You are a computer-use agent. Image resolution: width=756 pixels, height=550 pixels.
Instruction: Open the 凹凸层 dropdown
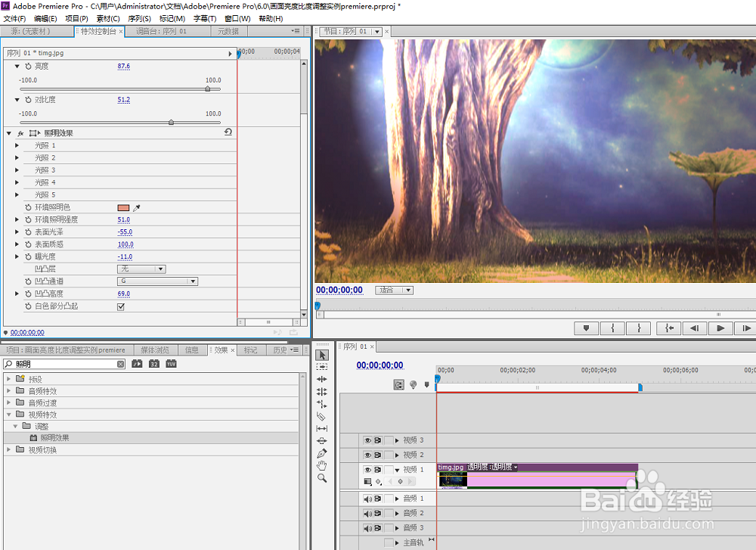click(142, 269)
